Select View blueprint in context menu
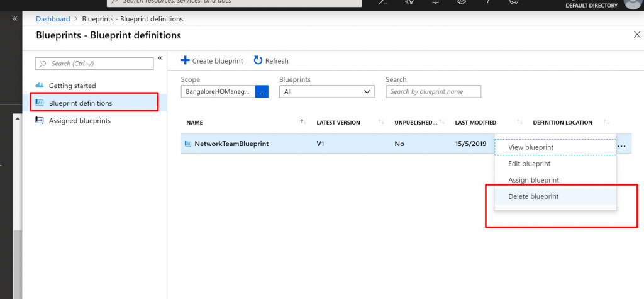644x299 pixels. 530,147
